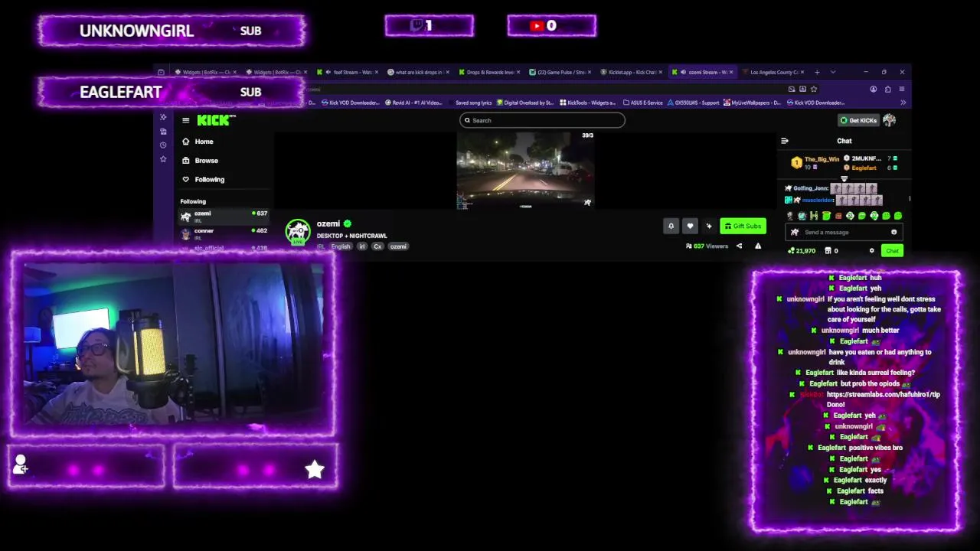
Task: Click the Gift Subs button
Action: click(743, 226)
